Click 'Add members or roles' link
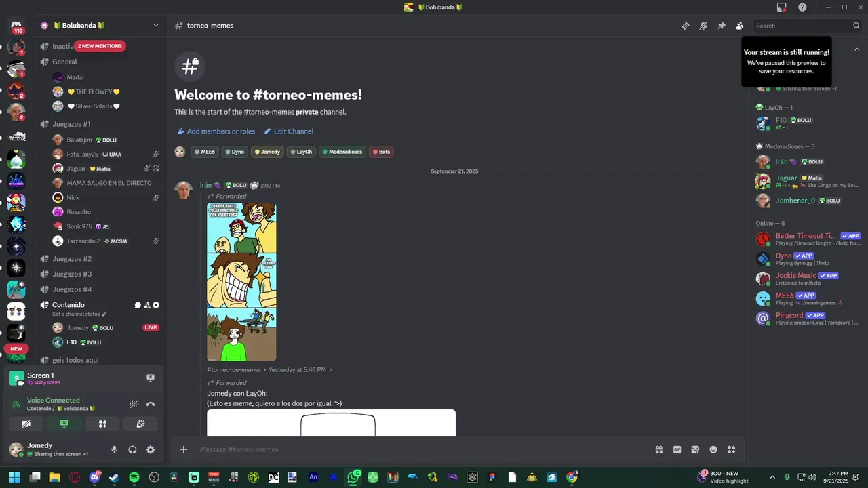Image resolution: width=868 pixels, height=488 pixels. pos(216,131)
